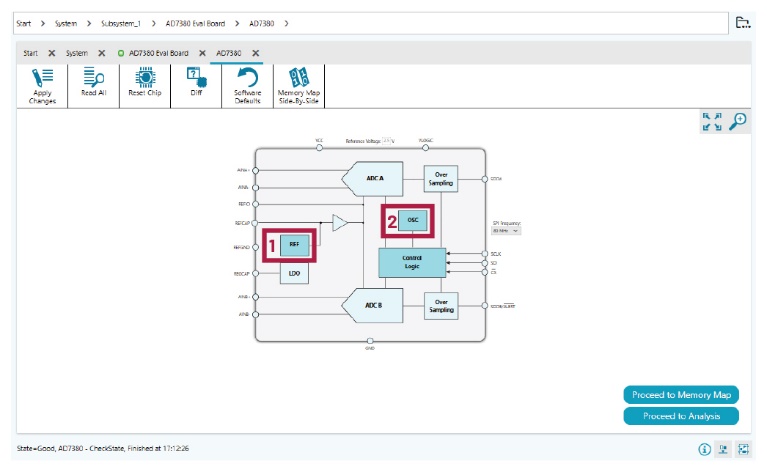
Task: Click the rightmost status bar icon
Action: click(x=744, y=449)
